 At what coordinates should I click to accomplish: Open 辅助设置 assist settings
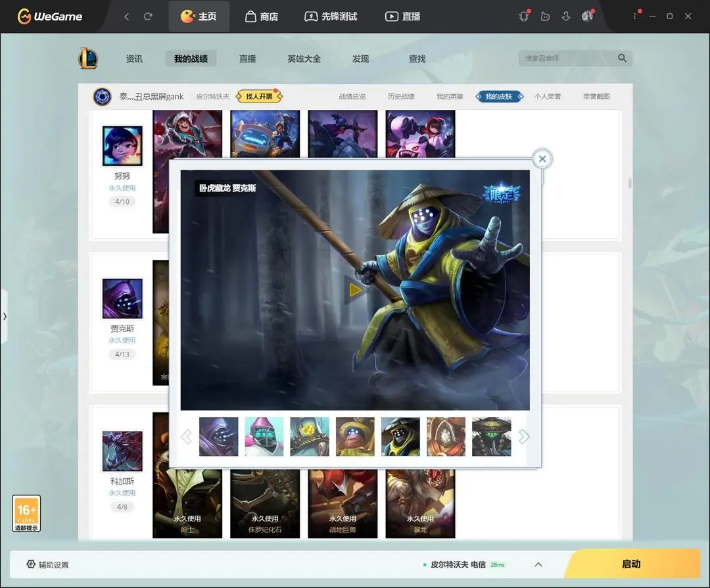point(47,564)
